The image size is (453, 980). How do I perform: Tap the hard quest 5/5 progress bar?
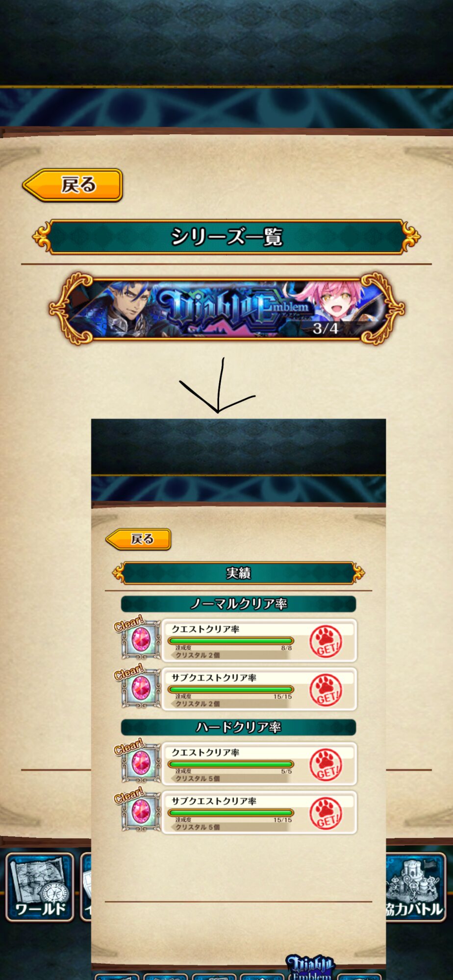(230, 764)
